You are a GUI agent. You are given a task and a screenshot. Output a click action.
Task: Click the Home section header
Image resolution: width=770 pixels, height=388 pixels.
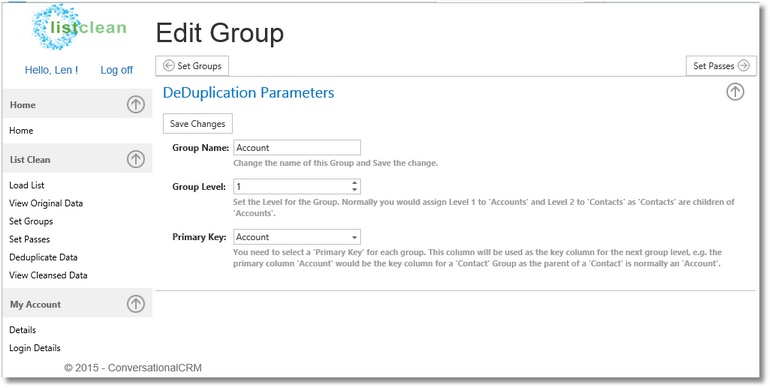pos(78,105)
